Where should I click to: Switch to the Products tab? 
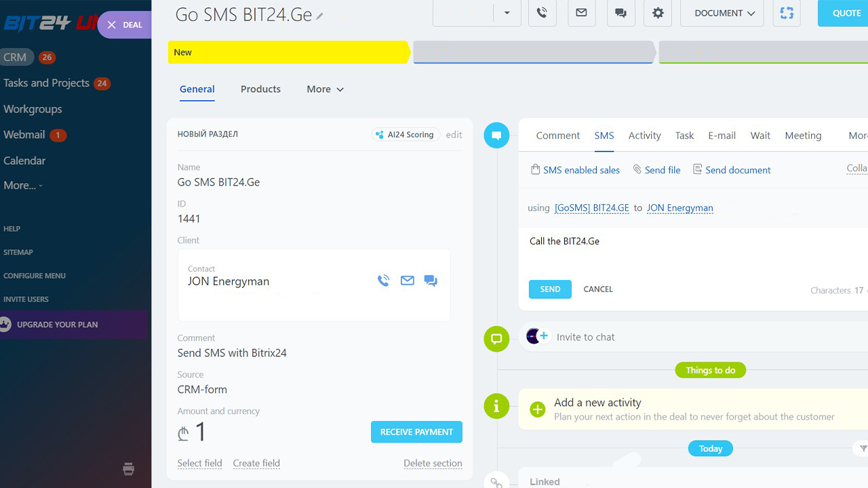260,89
